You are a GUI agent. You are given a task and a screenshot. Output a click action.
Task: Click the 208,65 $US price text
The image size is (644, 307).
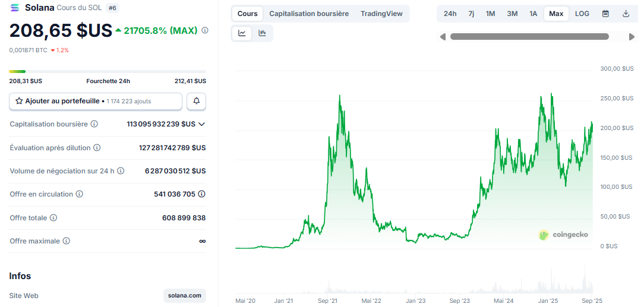pos(61,30)
